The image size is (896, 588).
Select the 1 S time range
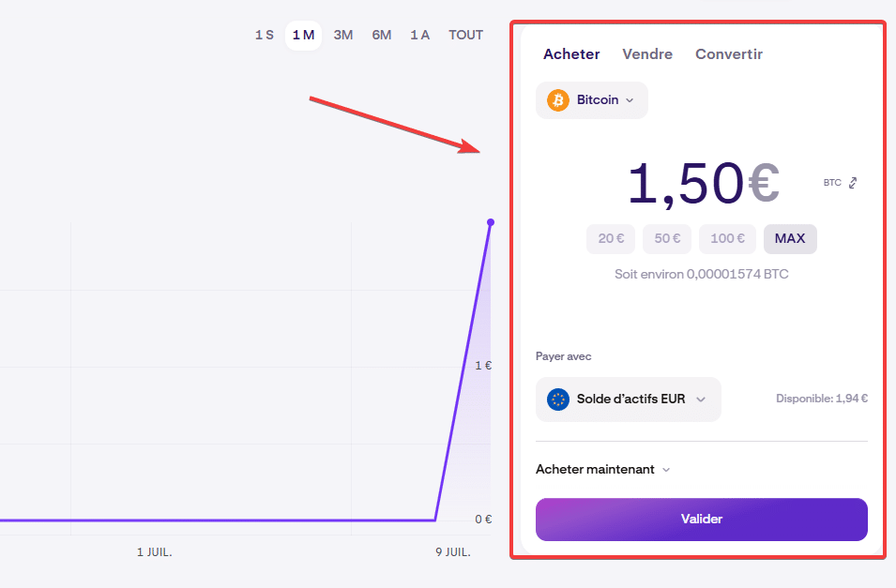pyautogui.click(x=264, y=35)
